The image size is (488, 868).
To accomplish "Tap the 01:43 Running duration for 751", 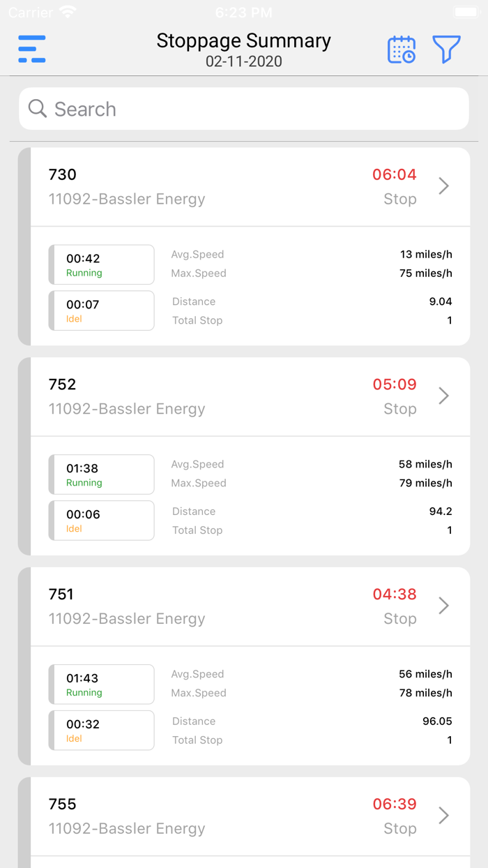I will pos(101,684).
